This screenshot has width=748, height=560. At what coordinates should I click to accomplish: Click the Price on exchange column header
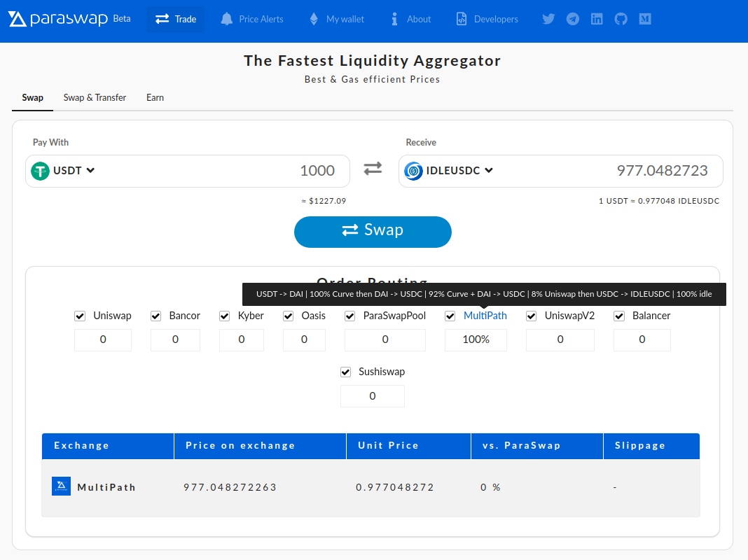click(261, 446)
